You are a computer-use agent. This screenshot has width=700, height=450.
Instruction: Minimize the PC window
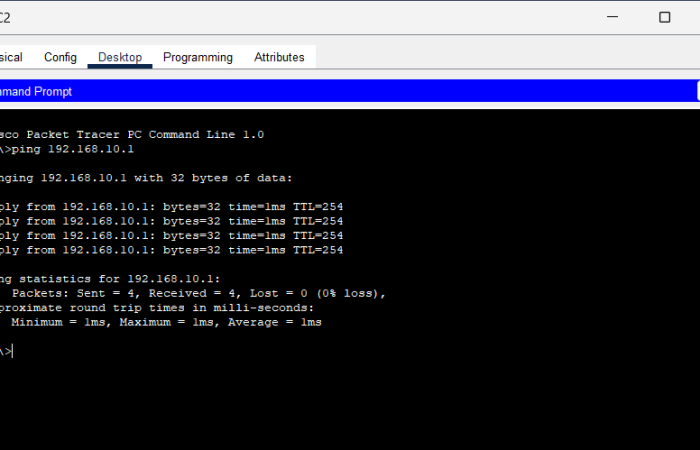click(612, 17)
